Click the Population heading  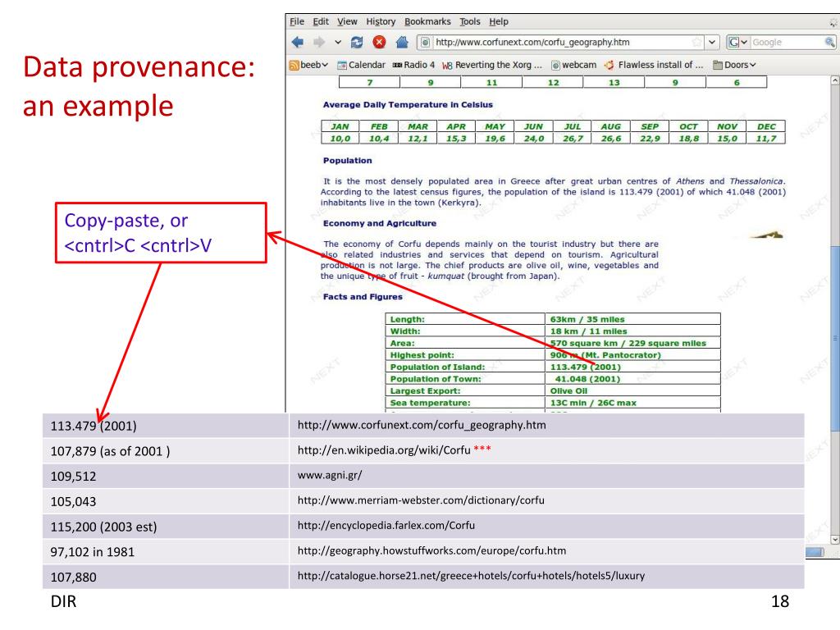coord(347,160)
